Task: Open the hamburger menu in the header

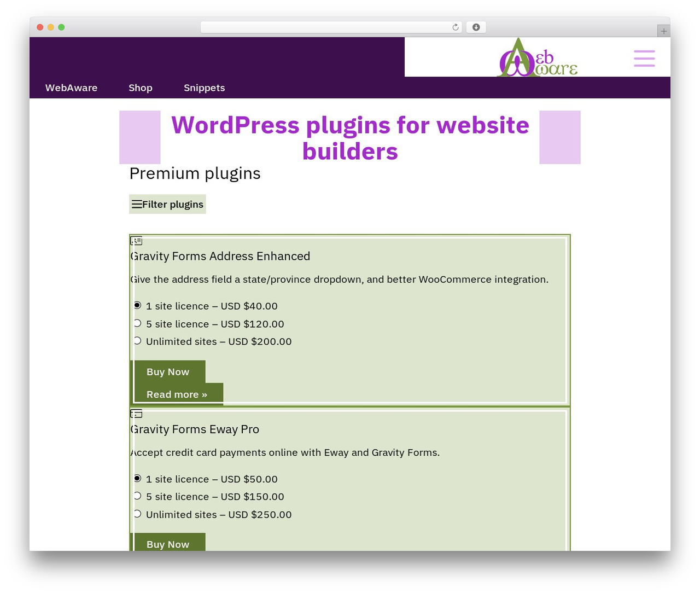Action: (x=644, y=58)
